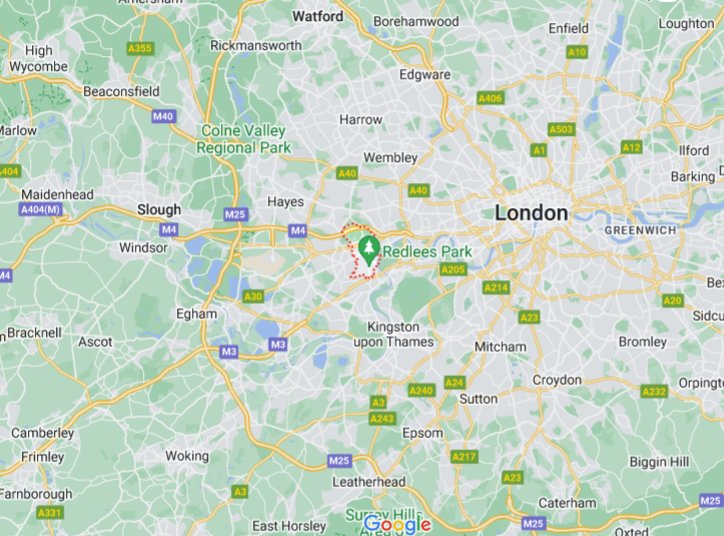Image resolution: width=724 pixels, height=536 pixels.
Task: Click the A503 road shield
Action: tap(561, 129)
